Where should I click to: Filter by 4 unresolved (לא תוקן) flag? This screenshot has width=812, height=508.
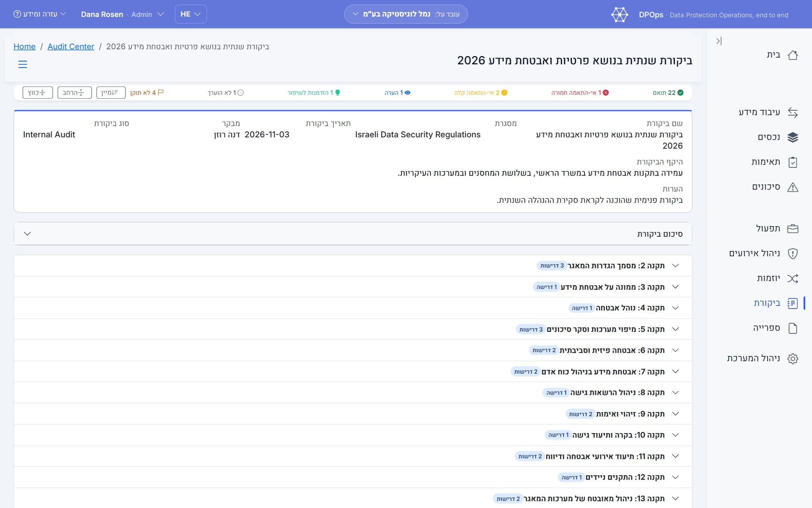click(147, 93)
